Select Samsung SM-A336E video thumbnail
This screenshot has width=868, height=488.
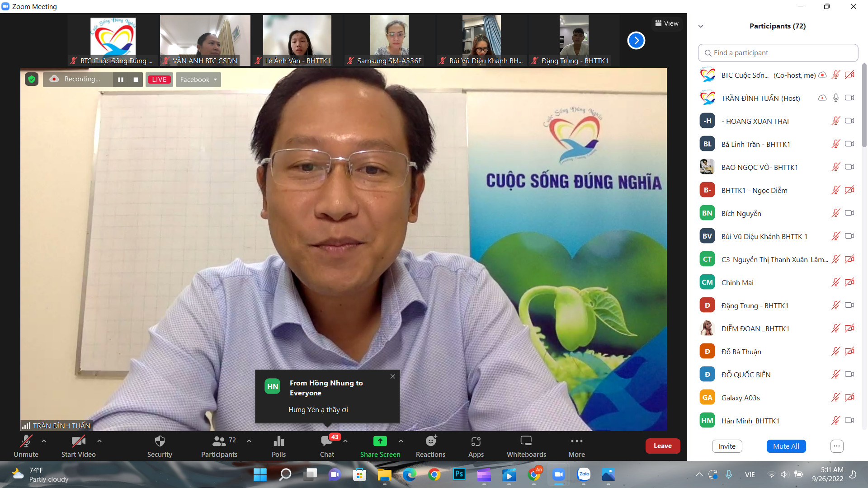tap(389, 40)
